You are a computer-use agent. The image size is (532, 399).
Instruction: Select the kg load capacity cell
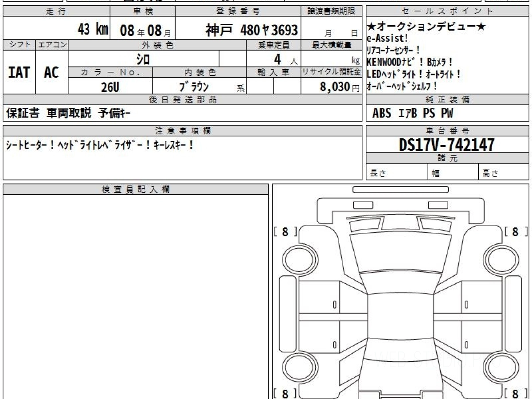[332, 59]
